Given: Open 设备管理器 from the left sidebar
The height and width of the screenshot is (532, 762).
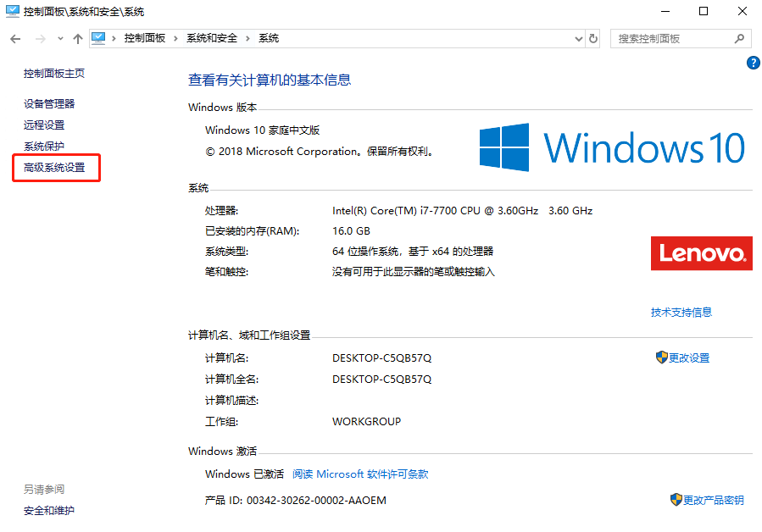Looking at the screenshot, I should coord(49,103).
